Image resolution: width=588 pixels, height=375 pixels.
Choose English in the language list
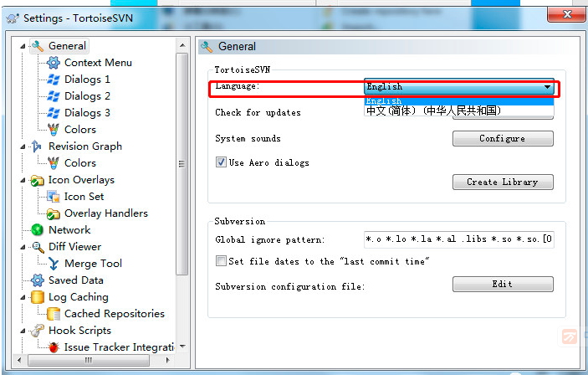click(x=458, y=101)
